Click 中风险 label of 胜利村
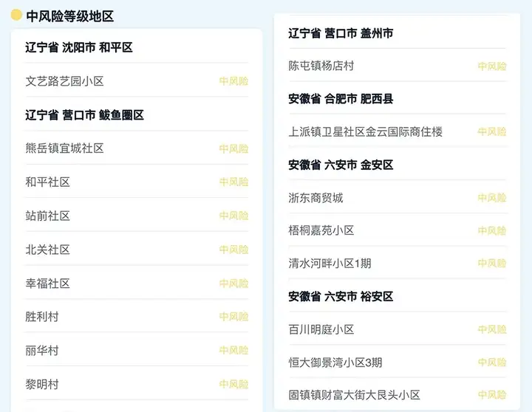This screenshot has height=412, width=532. click(x=233, y=317)
